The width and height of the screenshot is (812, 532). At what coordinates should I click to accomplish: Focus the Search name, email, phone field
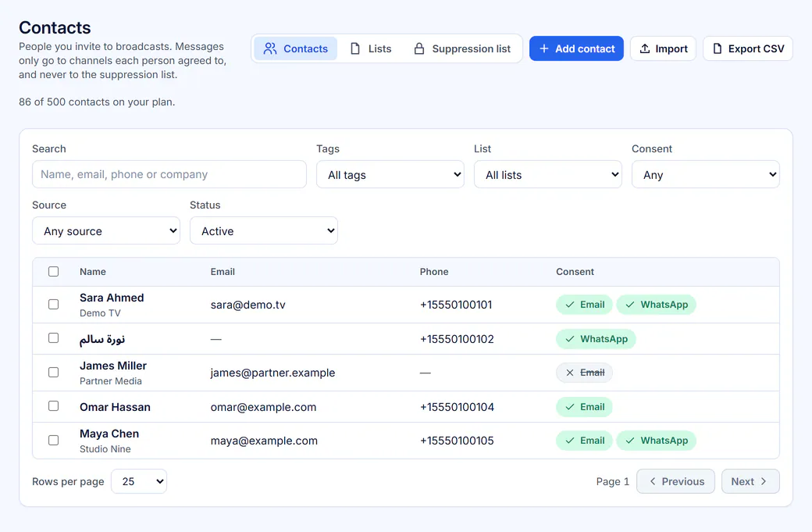(169, 174)
